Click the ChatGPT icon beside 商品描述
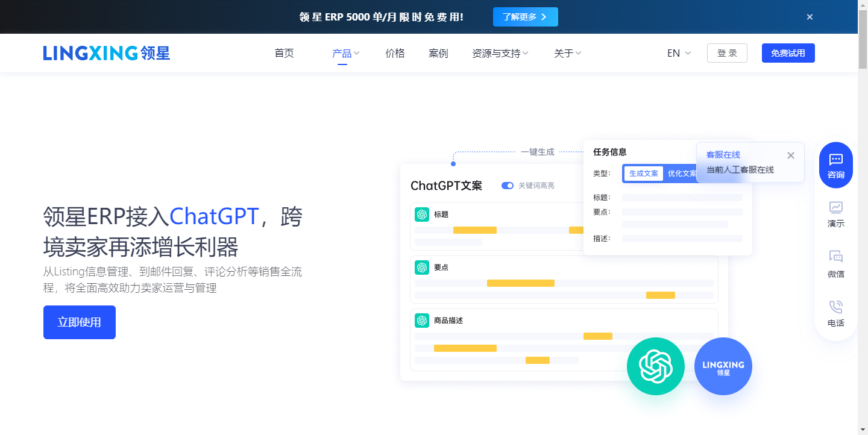Image resolution: width=868 pixels, height=435 pixels. pyautogui.click(x=422, y=321)
